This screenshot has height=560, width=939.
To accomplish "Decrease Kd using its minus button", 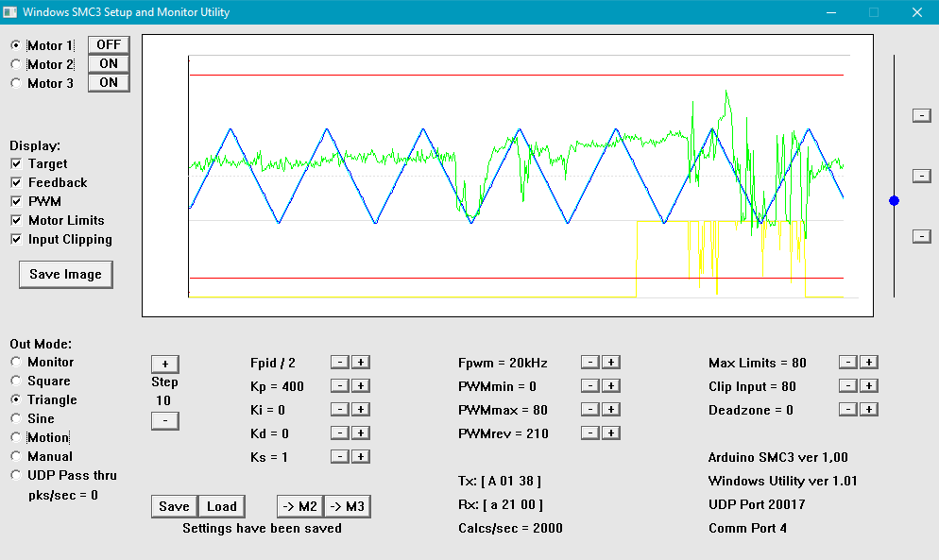I will click(339, 433).
